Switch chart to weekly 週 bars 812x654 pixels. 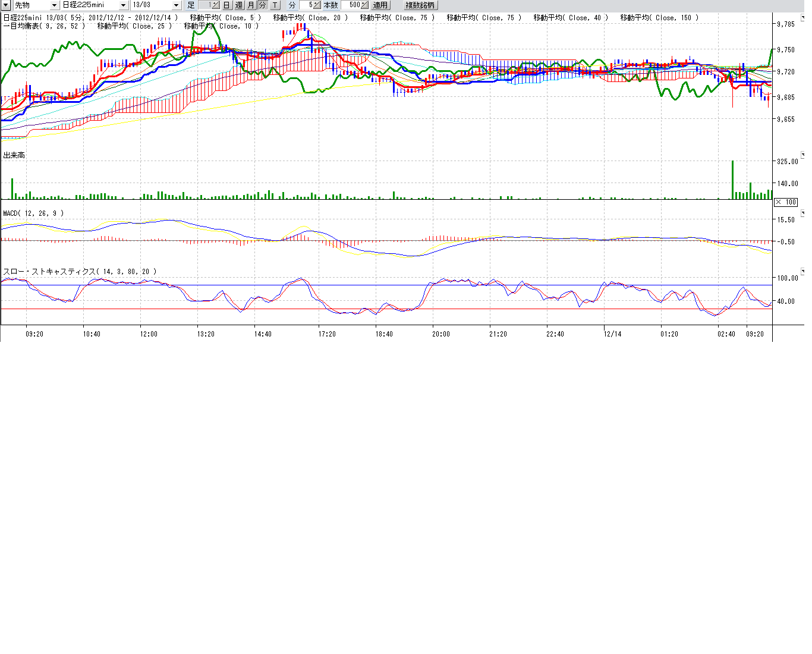pyautogui.click(x=238, y=5)
